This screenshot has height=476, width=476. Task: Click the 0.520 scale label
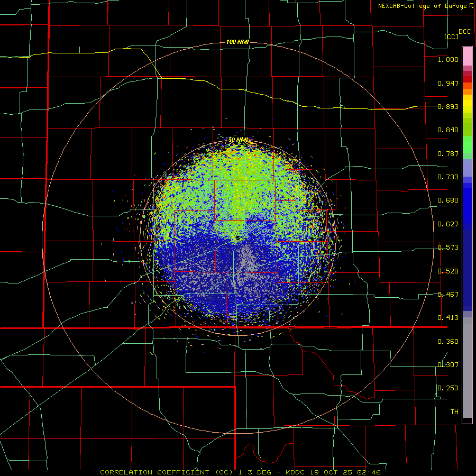click(x=448, y=271)
